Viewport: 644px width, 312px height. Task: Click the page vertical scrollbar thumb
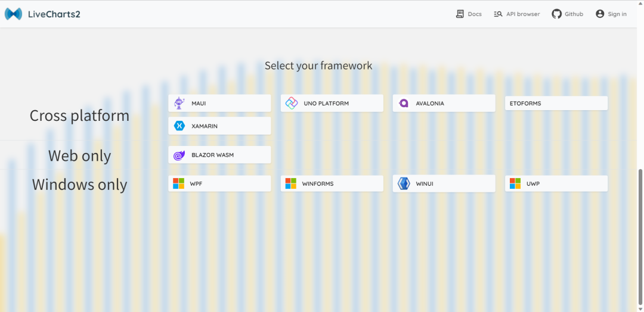point(640,238)
